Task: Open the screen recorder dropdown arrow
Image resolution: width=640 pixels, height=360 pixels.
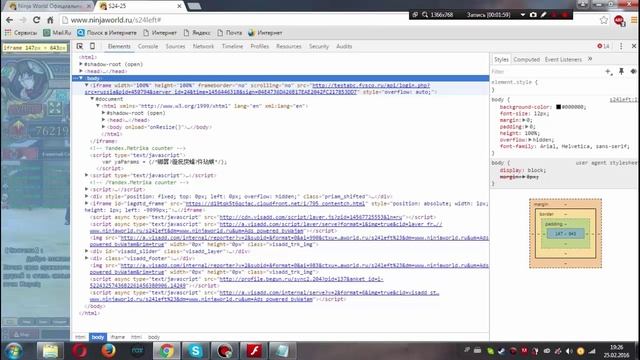Action: point(523,15)
